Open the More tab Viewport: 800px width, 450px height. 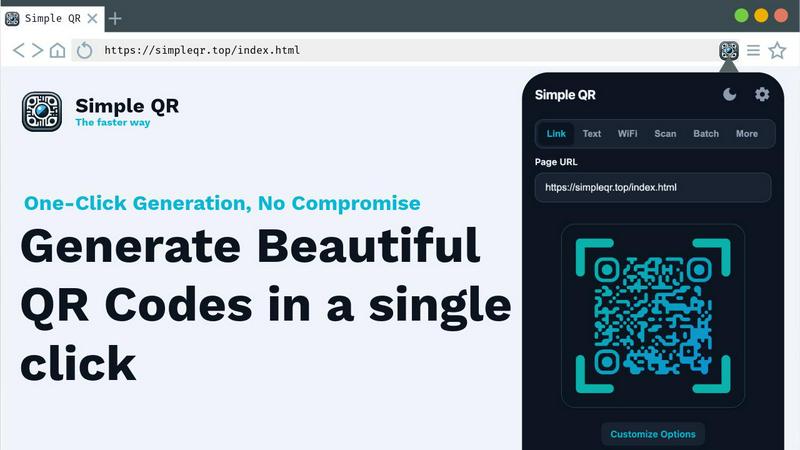point(746,134)
